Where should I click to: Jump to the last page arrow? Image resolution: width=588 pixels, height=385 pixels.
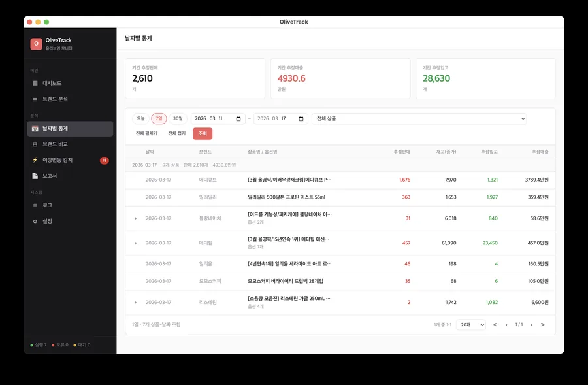pyautogui.click(x=542, y=325)
